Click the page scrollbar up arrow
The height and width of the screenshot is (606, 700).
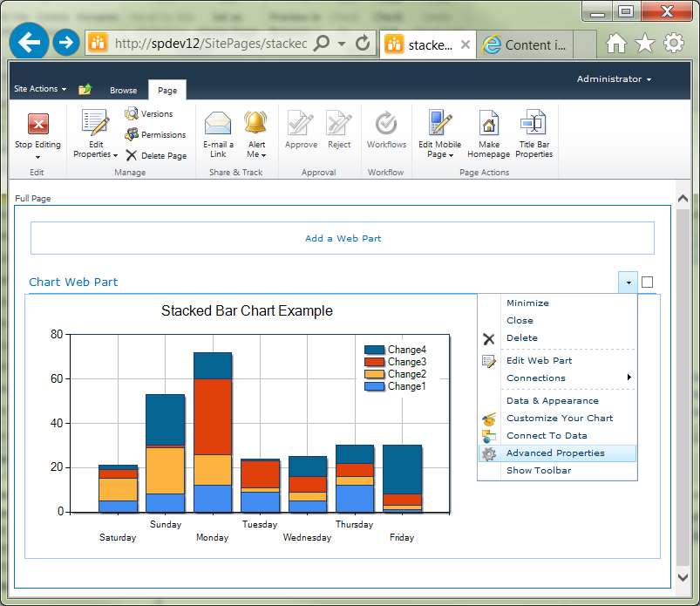tap(683, 198)
